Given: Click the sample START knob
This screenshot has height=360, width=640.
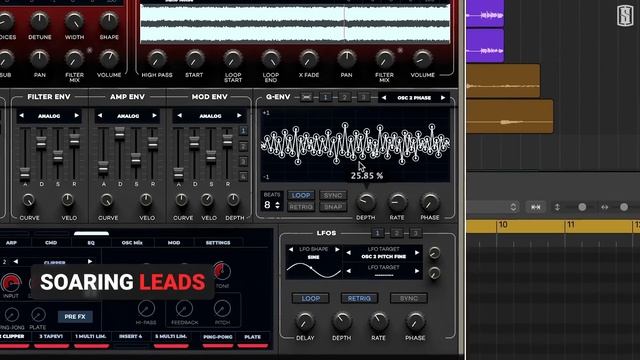Looking at the screenshot, I should point(194,60).
